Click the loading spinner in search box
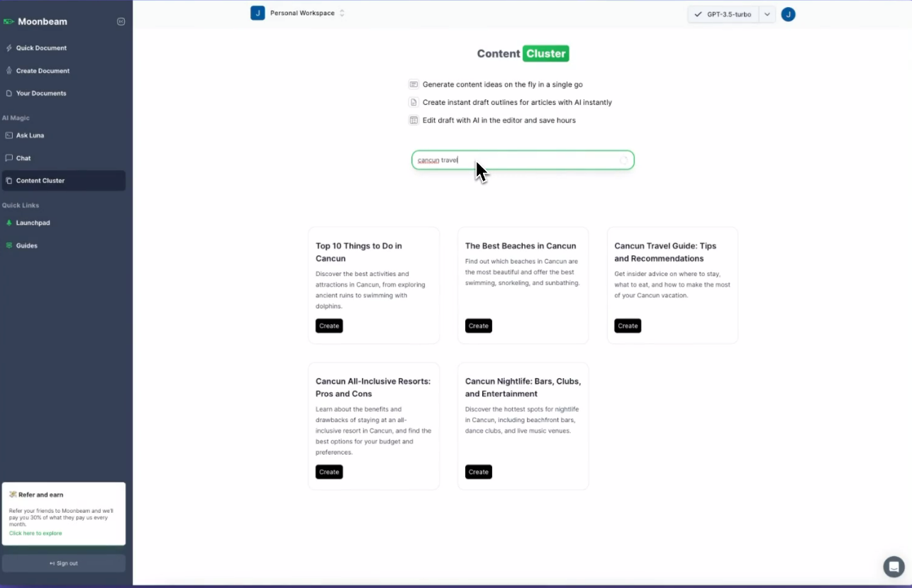Viewport: 912px width, 588px height. [x=624, y=160]
